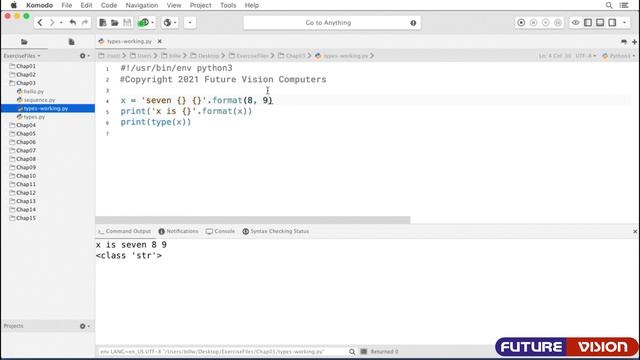Screen dimensions: 640x360
Task: Expand Chap15 folder in file tree
Action: click(x=22, y=218)
